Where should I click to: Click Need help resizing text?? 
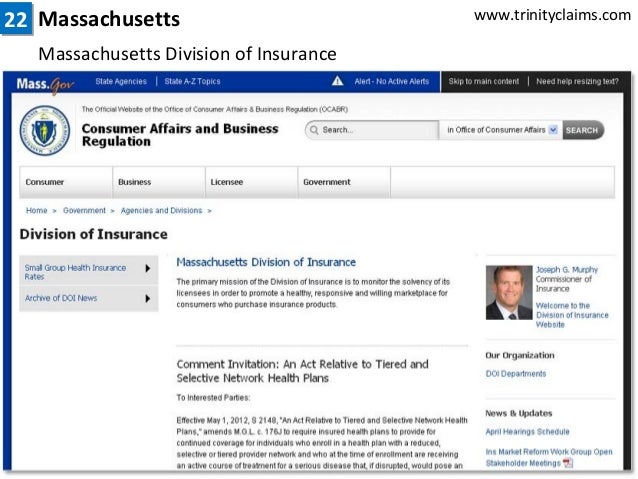coord(577,81)
